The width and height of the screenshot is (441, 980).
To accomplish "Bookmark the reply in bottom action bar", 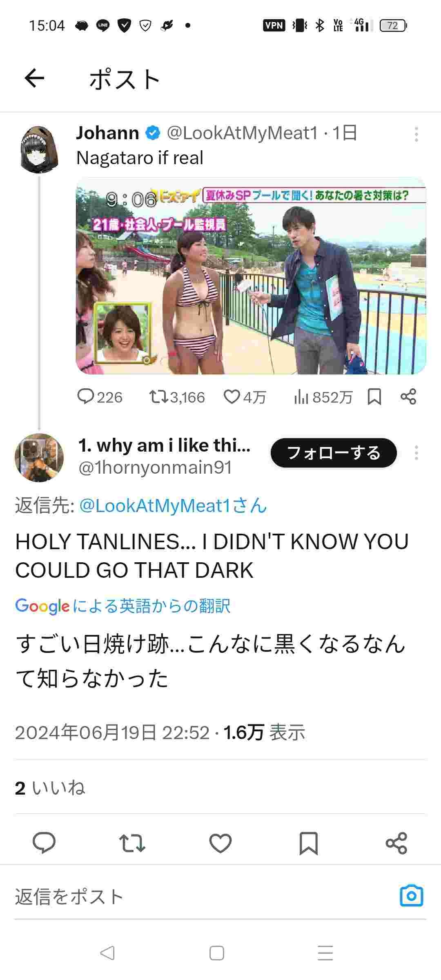I will coord(309,843).
